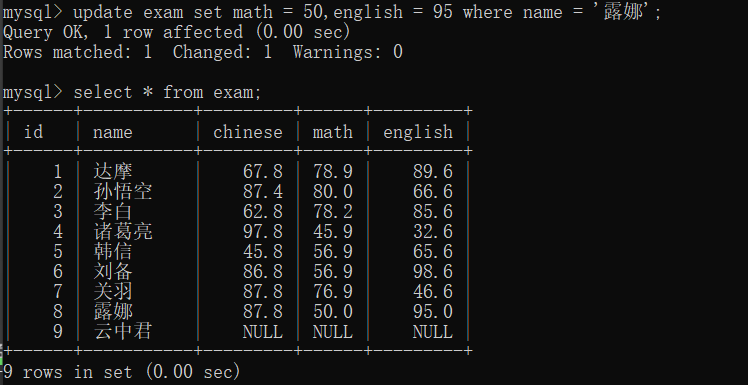
Task: Click the update exam SQL statement line
Action: pos(332,12)
